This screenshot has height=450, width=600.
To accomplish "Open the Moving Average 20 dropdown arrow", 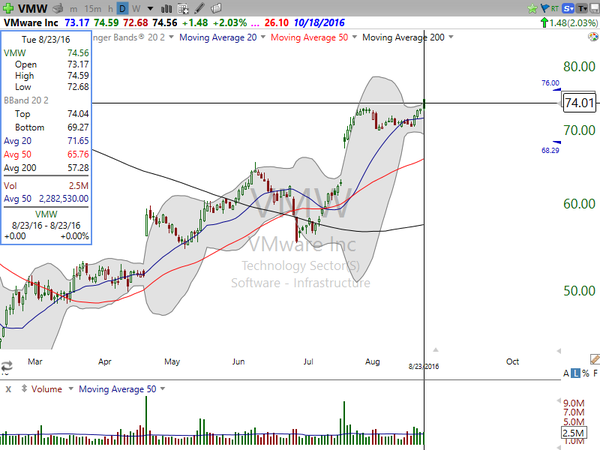I will (x=263, y=37).
